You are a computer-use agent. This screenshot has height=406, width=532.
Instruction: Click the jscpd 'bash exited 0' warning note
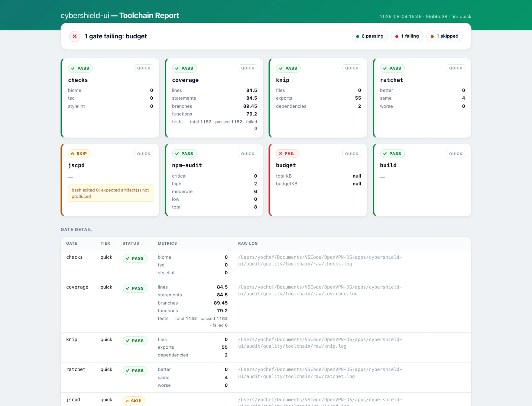coord(111,193)
